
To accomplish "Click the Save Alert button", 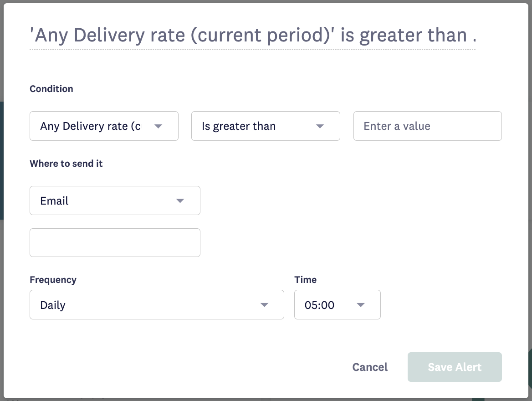I will 455,367.
